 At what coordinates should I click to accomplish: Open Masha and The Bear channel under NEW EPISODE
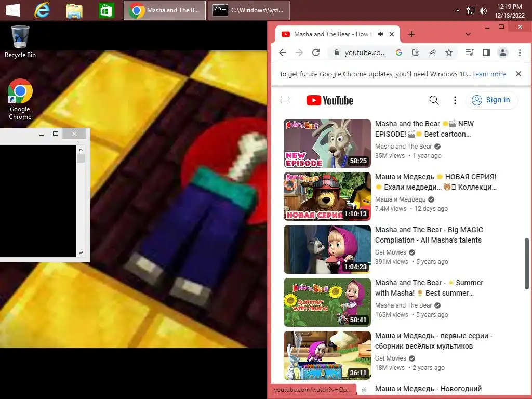coord(403,146)
